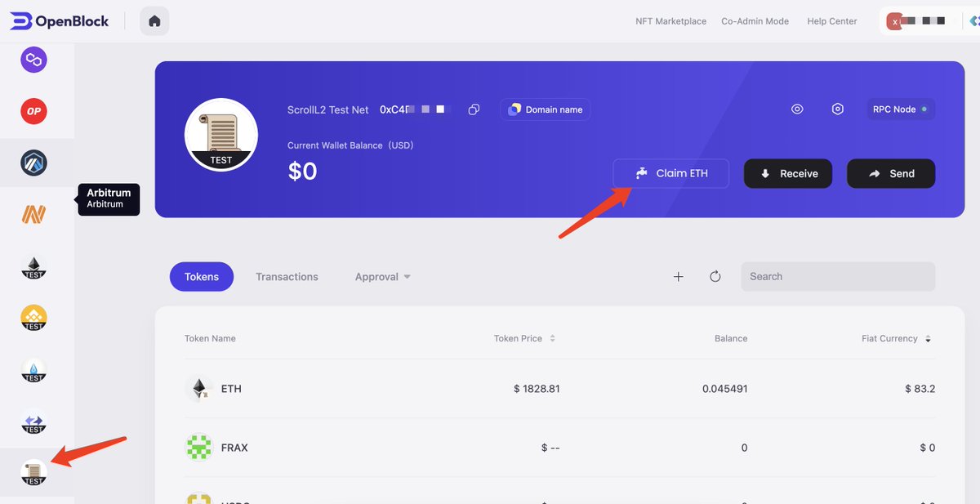This screenshot has width=980, height=504.
Task: Click the Send button
Action: (891, 173)
